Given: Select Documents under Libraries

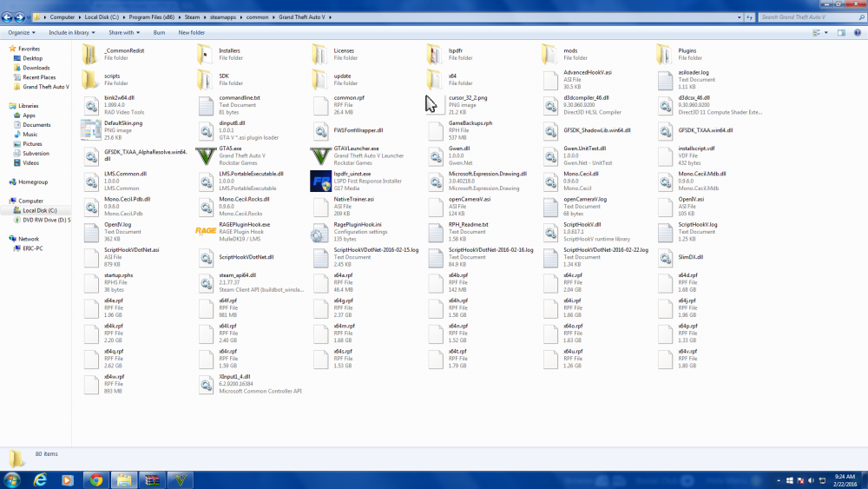Looking at the screenshot, I should tap(36, 124).
